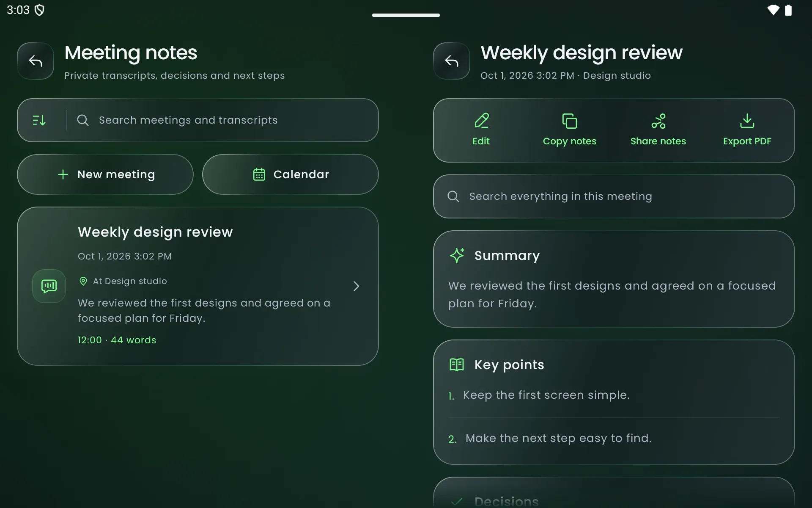Select the detail header date and Design studio line
The height and width of the screenshot is (508, 812).
(565, 75)
